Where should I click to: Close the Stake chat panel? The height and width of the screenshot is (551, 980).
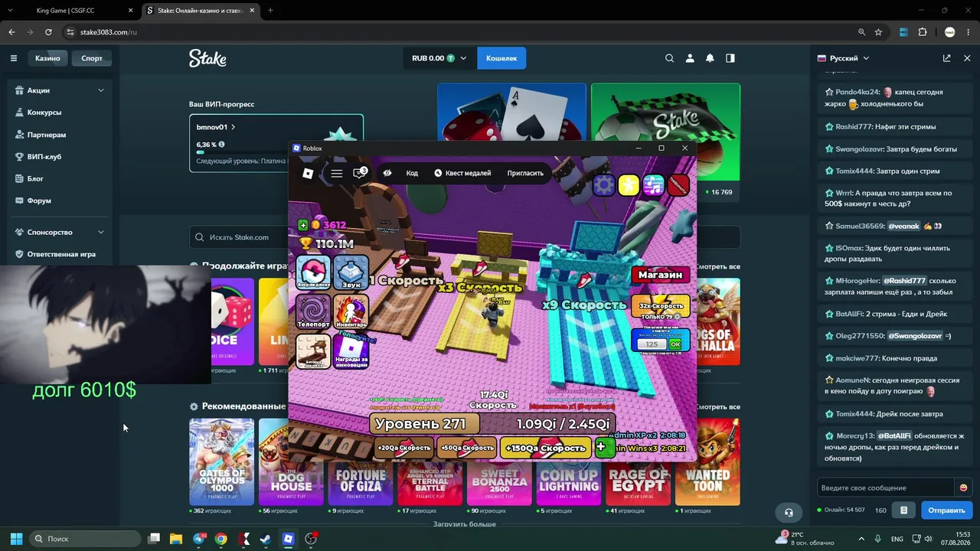coord(967,58)
